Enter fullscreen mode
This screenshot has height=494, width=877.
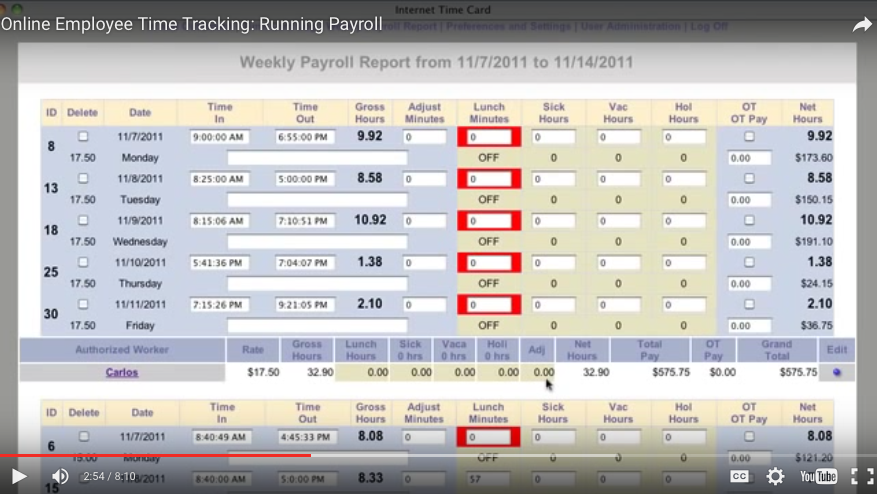(860, 477)
